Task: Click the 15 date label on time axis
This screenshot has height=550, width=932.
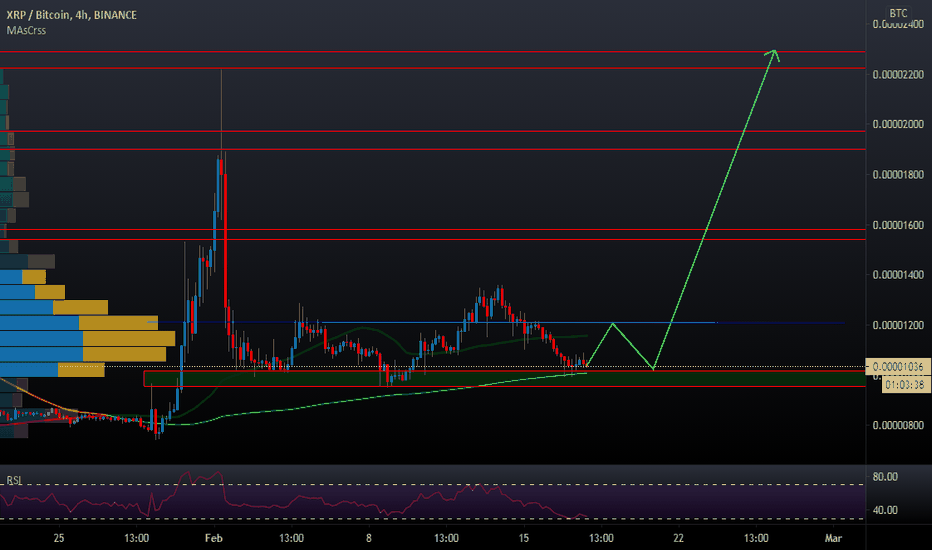Action: click(524, 538)
